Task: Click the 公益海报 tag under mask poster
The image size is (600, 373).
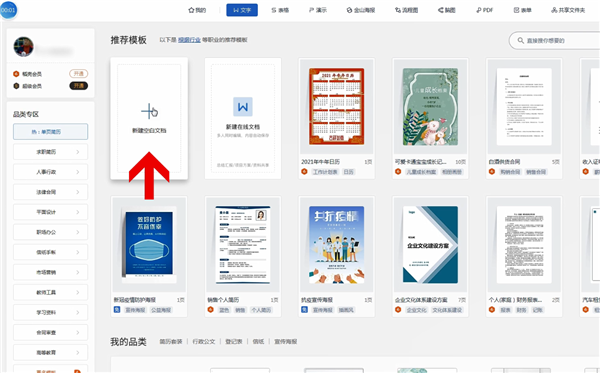Action: (x=161, y=310)
